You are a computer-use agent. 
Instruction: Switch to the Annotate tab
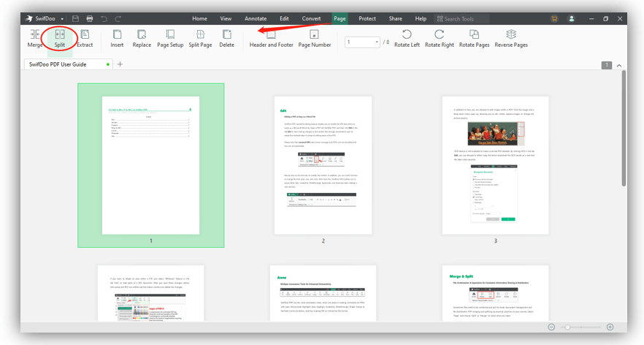click(256, 18)
